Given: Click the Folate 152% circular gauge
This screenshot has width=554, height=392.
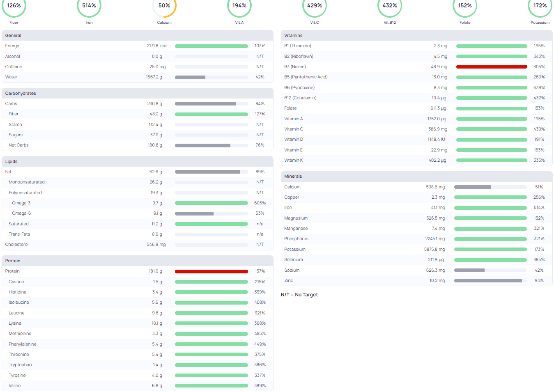Looking at the screenshot, I should 465,6.
